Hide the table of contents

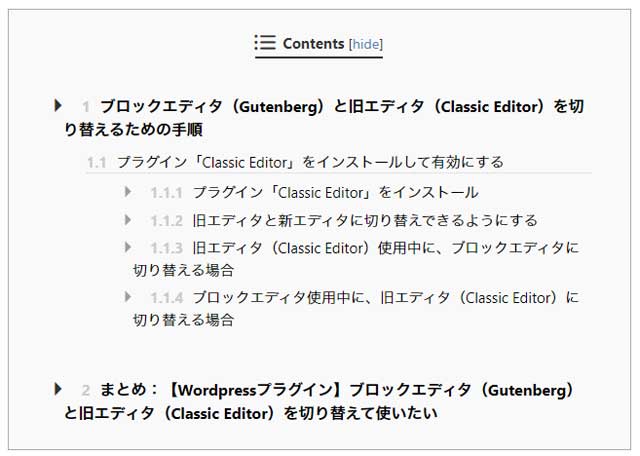[x=366, y=44]
